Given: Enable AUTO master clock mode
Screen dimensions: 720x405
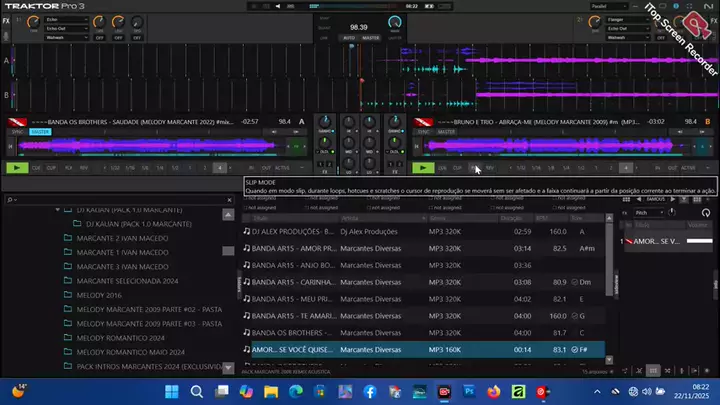Looking at the screenshot, I should (348, 37).
